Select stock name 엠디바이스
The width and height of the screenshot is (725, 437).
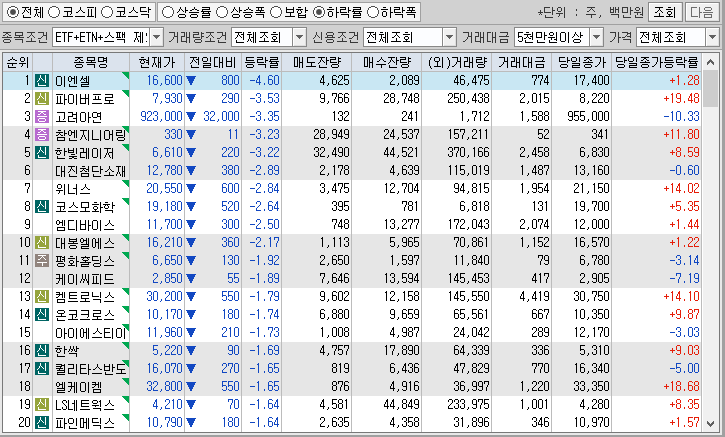[85, 225]
